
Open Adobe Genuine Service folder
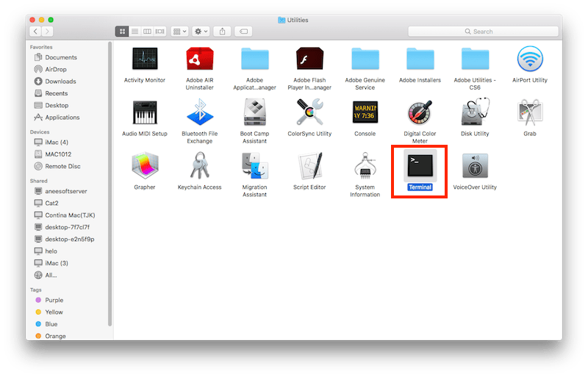[365, 59]
